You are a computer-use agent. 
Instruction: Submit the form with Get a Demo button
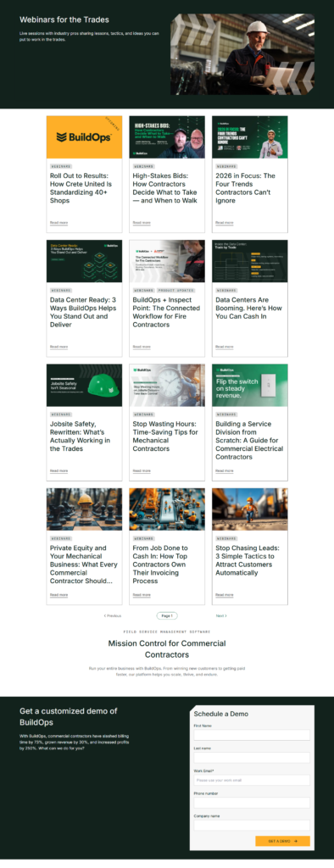point(282,841)
